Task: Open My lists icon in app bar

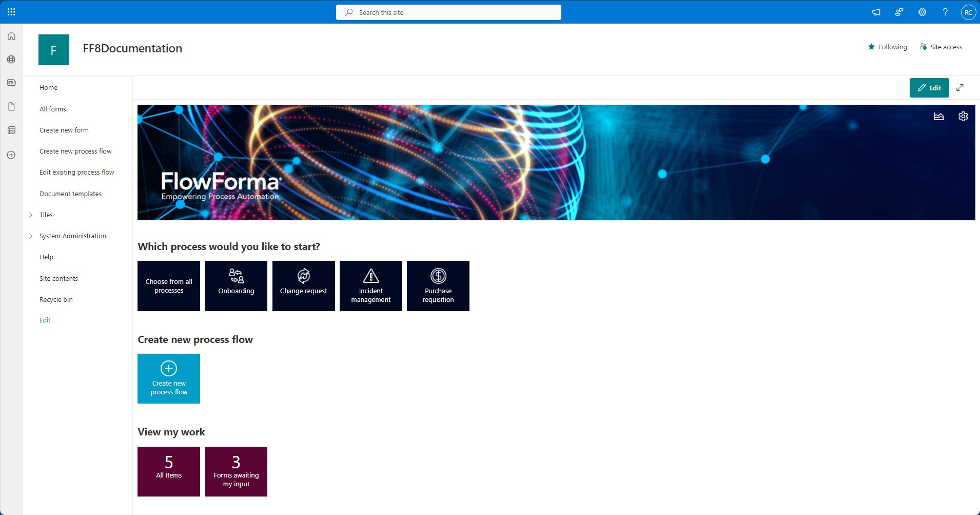Action: [x=11, y=130]
